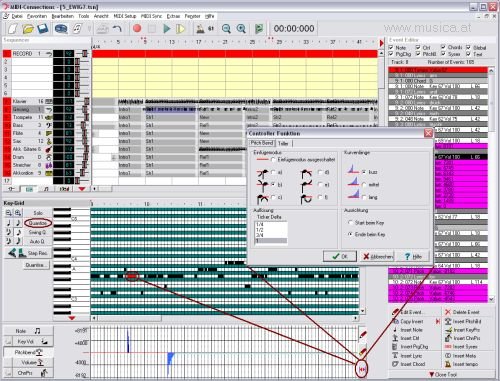
Task: Toggle the Chords filter checkbox
Action: click(x=443, y=47)
